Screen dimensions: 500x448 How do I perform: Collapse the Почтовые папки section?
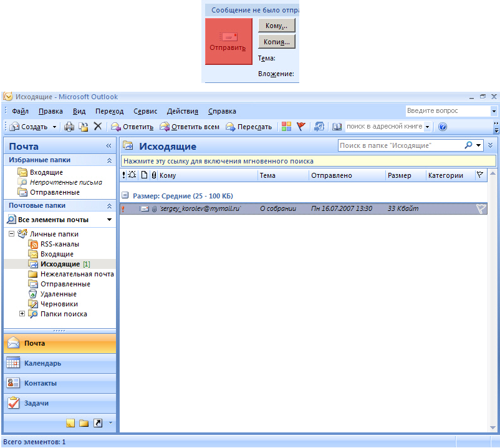[x=109, y=206]
